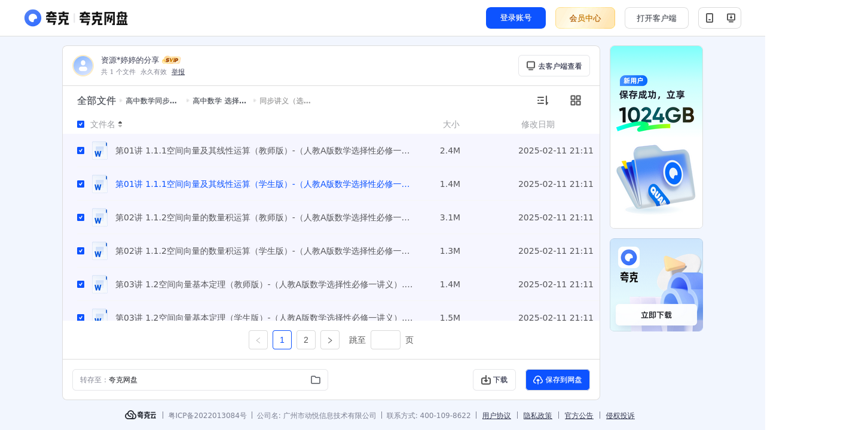Image resolution: width=868 pixels, height=430 pixels.
Task: Open the 侵权投诉 link
Action: pos(621,416)
